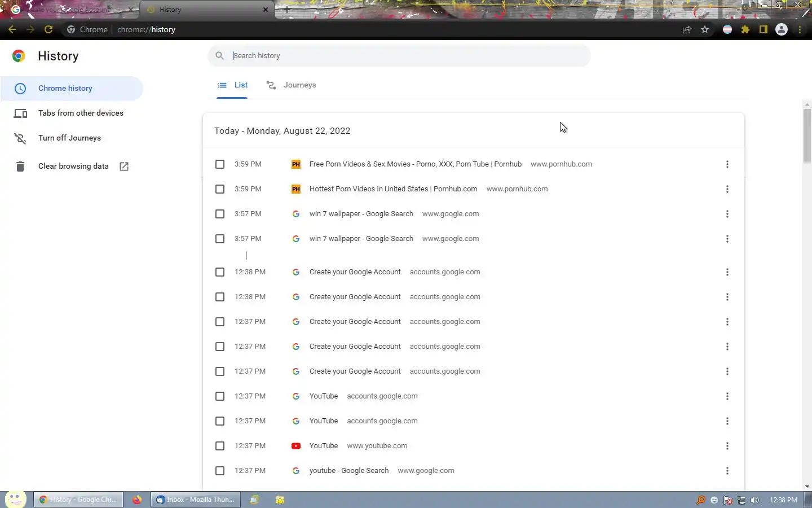This screenshot has height=508, width=812.
Task: Click the taskbar clock showing 12:38 PM
Action: (x=783, y=500)
